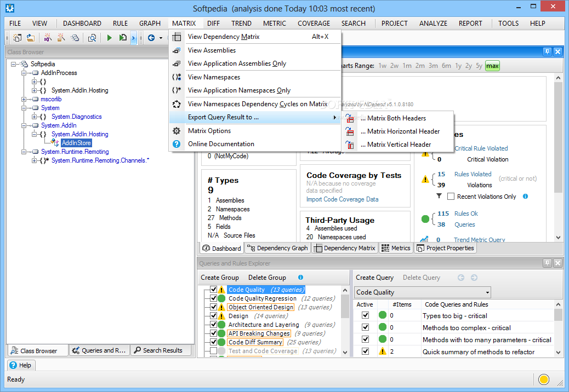Open the DASHBOARD menu
Screen dimensions: 569x392
82,24
